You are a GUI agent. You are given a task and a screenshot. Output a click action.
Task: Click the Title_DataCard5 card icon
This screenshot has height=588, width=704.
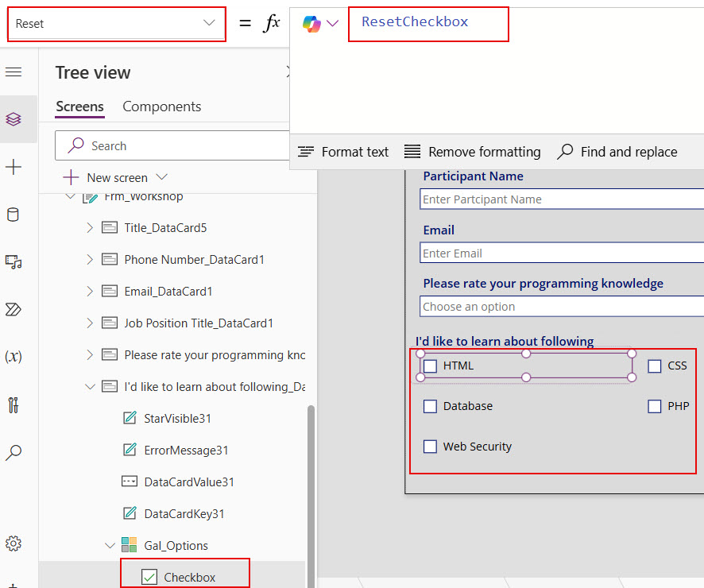tap(110, 227)
